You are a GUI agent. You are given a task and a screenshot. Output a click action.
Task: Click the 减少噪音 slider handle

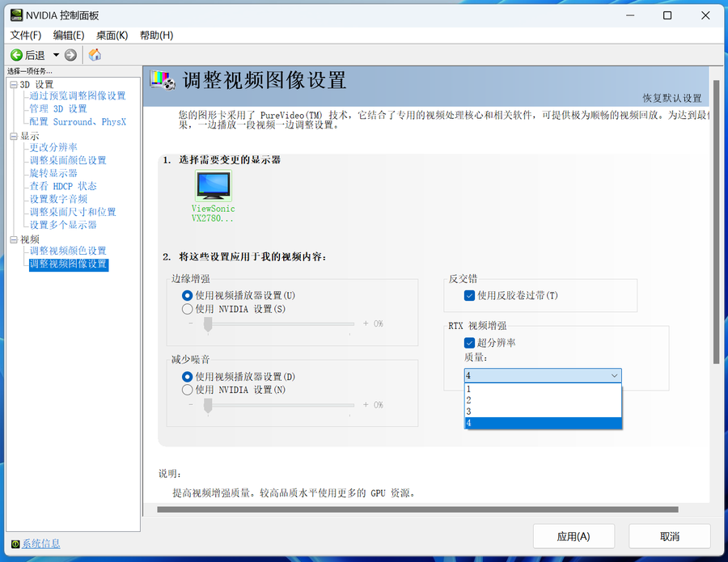coord(208,406)
